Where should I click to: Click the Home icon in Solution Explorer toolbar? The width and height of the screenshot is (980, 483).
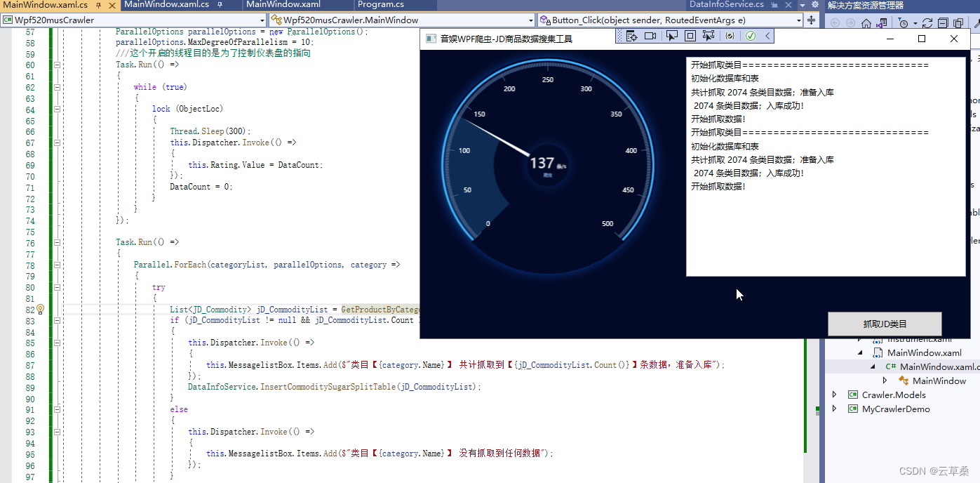(x=866, y=22)
